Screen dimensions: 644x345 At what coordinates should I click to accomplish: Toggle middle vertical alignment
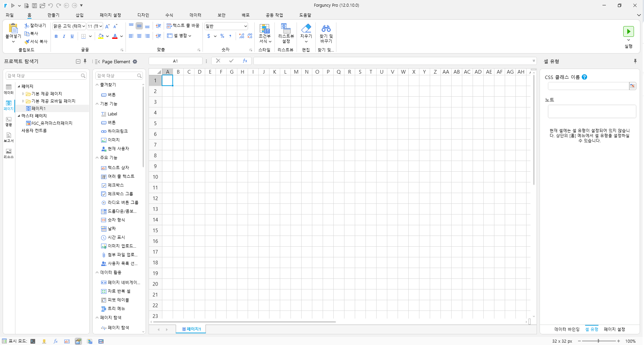139,26
